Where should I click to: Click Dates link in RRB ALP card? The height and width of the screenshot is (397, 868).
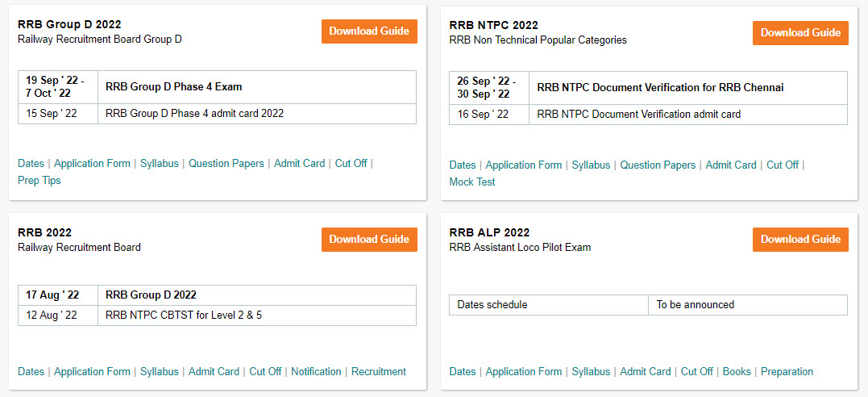tap(462, 372)
